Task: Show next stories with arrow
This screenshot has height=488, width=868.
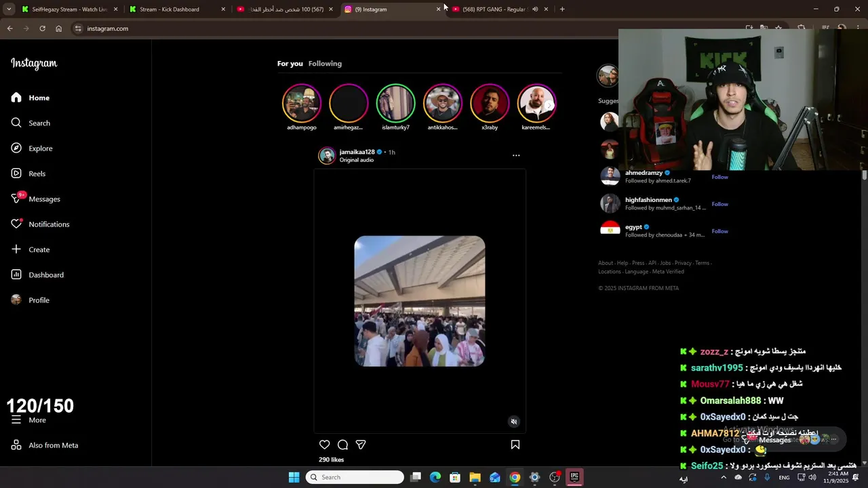Action: click(549, 105)
